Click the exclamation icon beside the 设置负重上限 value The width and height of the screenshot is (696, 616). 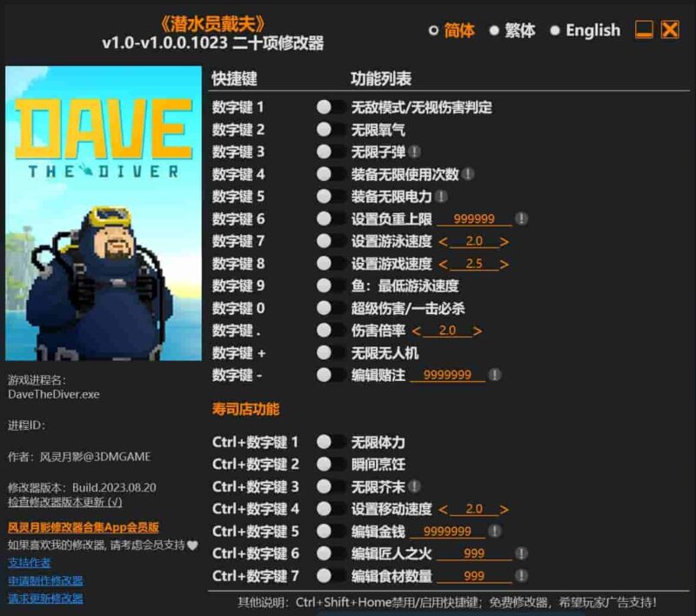pyautogui.click(x=520, y=218)
